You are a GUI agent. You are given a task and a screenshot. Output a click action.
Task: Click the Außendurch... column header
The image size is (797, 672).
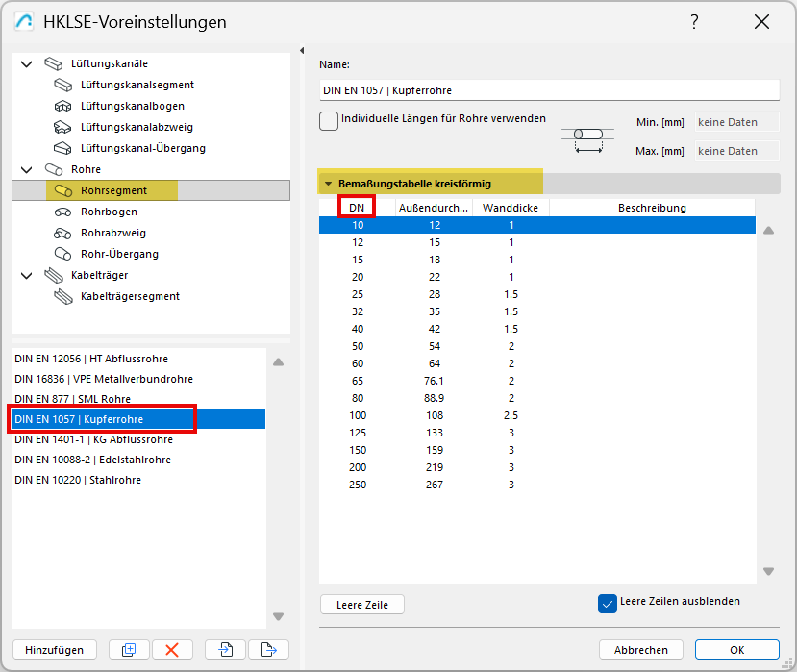pos(434,208)
